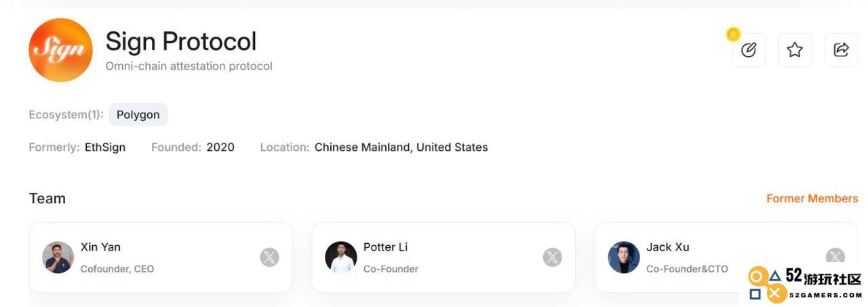Open the Former Members link
This screenshot has height=307, width=868.
tap(812, 198)
